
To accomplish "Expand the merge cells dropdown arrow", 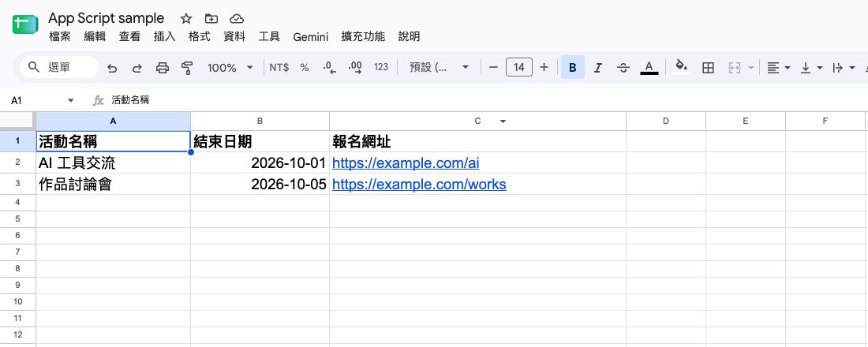I will 751,68.
